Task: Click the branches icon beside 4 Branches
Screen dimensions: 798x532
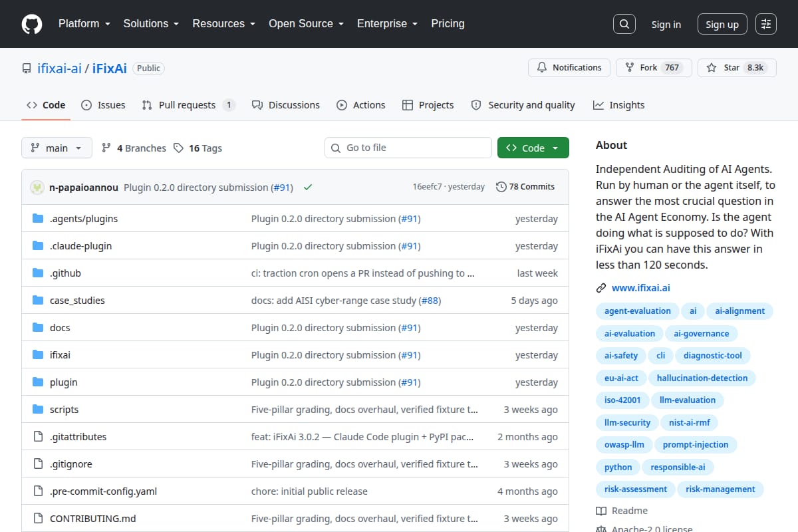Action: [106, 148]
